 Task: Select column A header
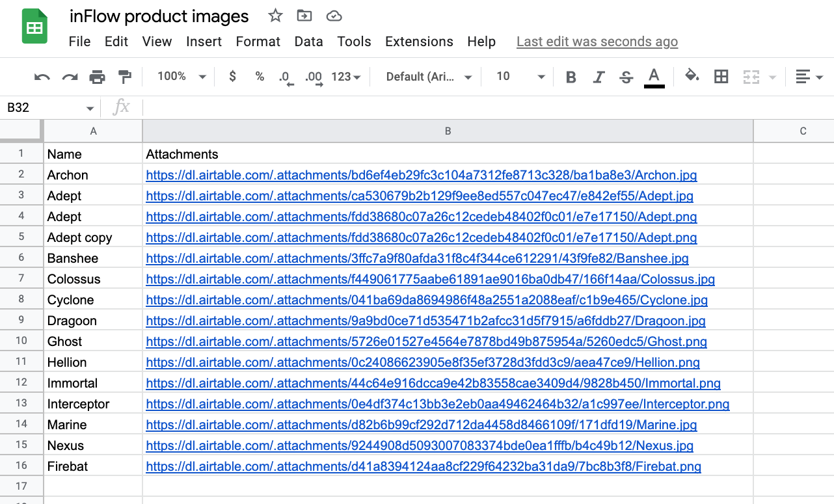point(93,131)
